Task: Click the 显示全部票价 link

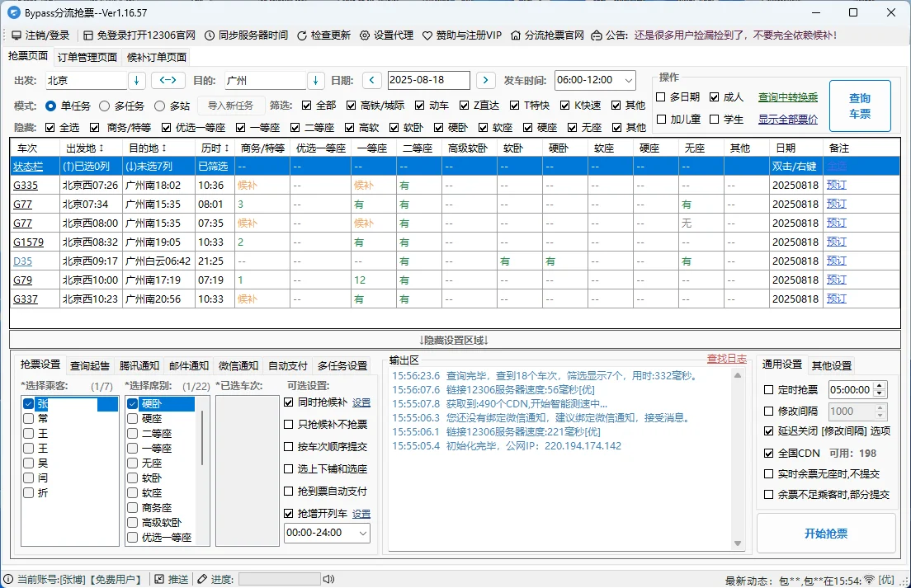Action: 788,120
